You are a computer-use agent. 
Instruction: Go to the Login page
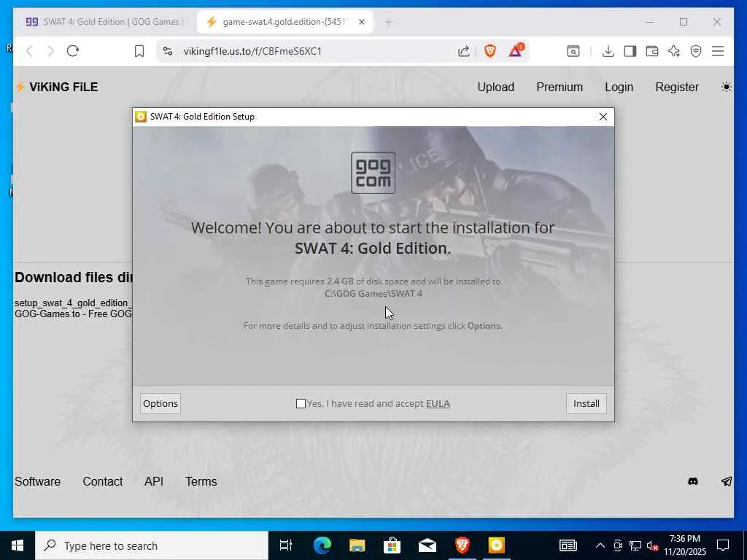619,87
